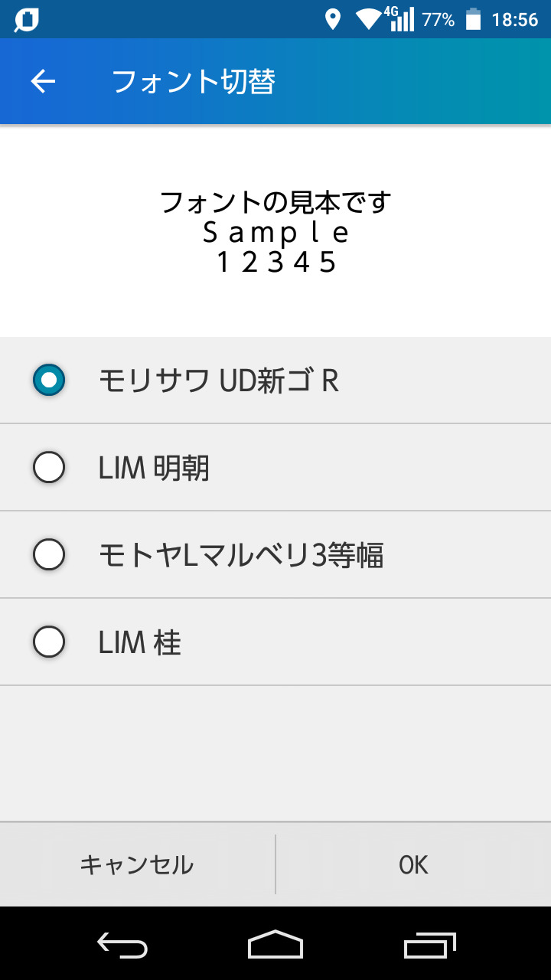
Task: Tap the LIM 明朝 font label
Action: coord(154,468)
